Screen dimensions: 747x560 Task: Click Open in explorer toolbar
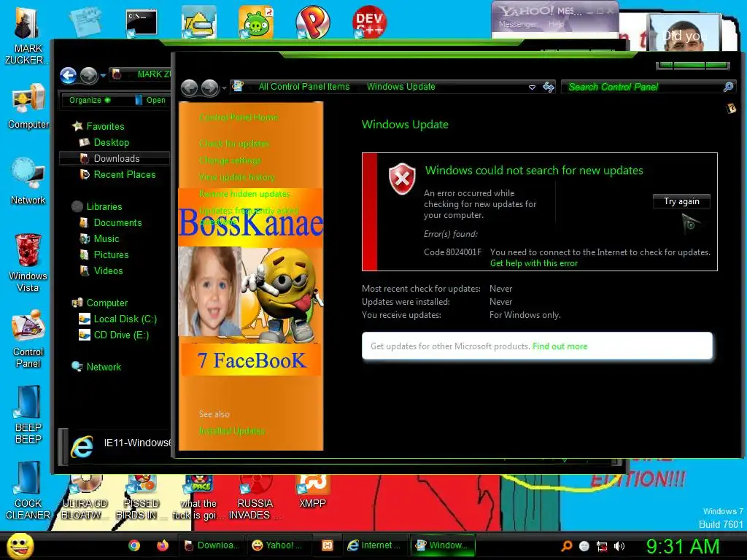[x=150, y=100]
